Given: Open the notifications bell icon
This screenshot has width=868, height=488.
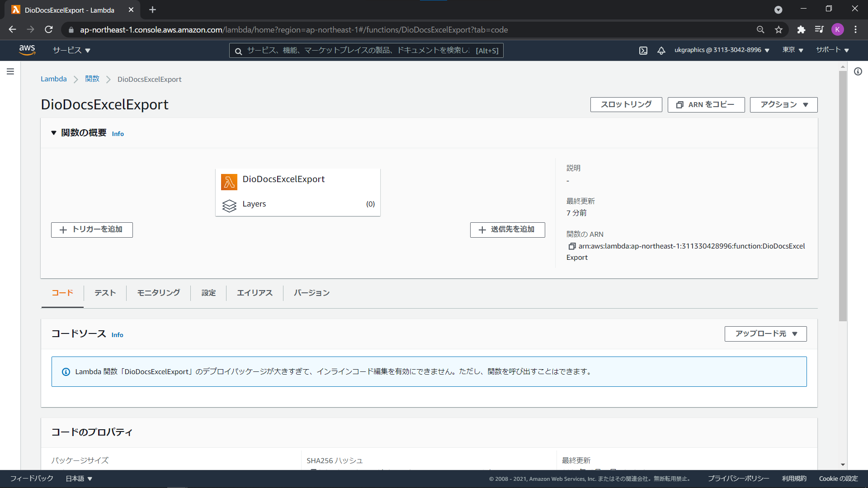Looking at the screenshot, I should 661,51.
